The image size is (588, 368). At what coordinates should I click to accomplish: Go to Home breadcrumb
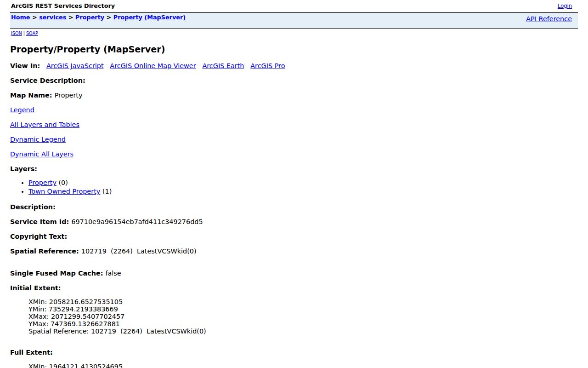click(21, 17)
